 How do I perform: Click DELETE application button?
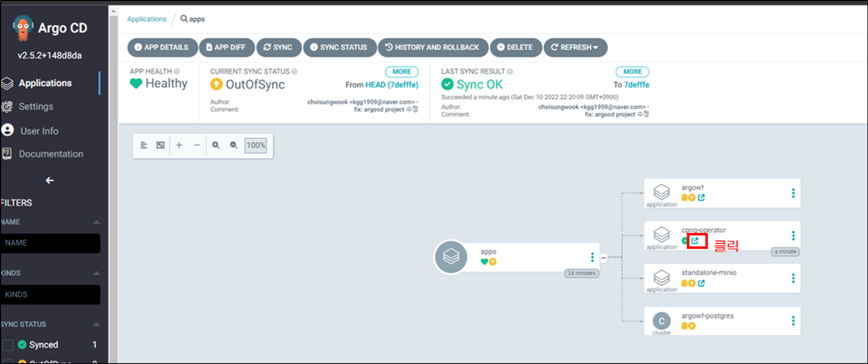coord(516,47)
